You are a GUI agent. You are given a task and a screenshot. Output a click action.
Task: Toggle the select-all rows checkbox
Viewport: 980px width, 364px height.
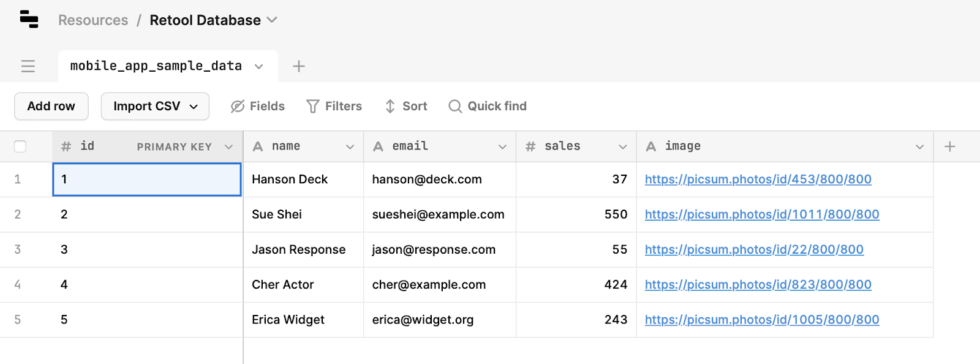pos(20,146)
